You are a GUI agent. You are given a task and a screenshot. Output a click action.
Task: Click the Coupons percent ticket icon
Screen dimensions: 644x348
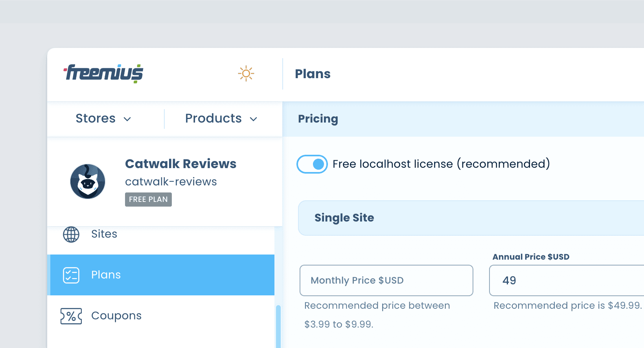pyautogui.click(x=71, y=316)
